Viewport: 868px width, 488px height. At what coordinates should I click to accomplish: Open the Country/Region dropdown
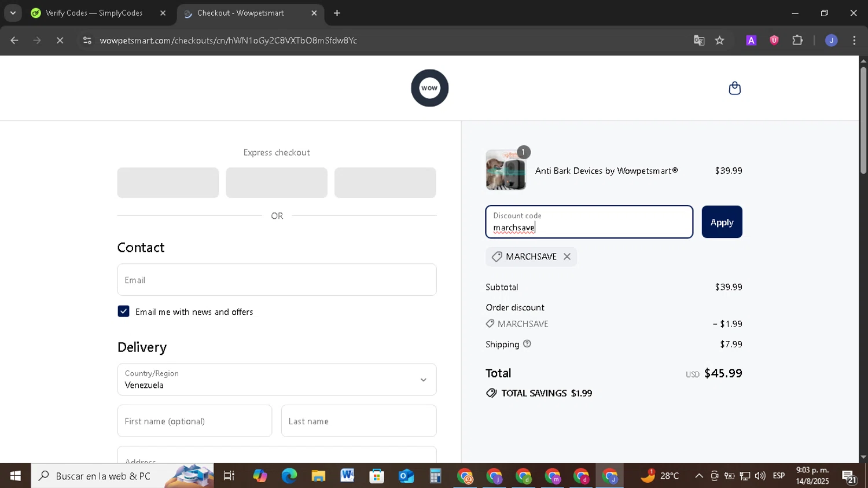[x=277, y=379]
